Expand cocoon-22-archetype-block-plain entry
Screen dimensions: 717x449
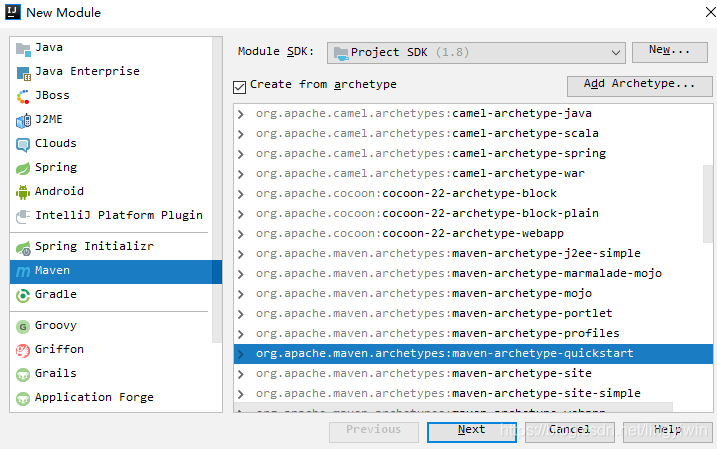click(241, 214)
